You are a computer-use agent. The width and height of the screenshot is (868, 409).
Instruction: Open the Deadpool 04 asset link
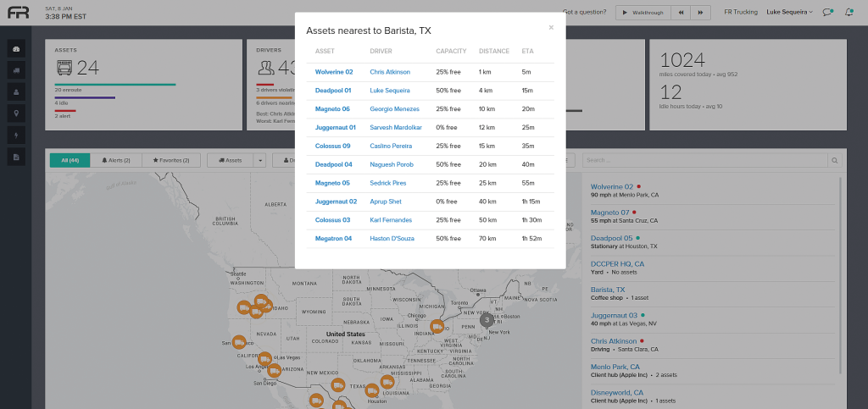(x=334, y=165)
